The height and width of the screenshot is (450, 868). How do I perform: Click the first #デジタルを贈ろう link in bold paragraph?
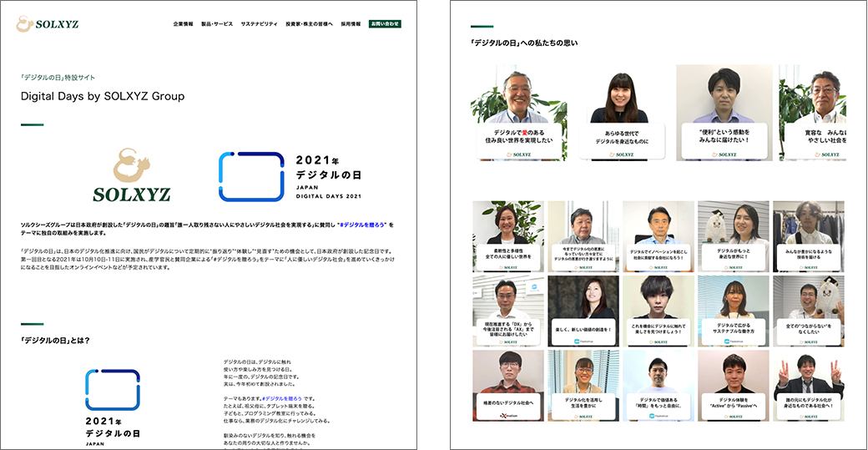coord(361,225)
